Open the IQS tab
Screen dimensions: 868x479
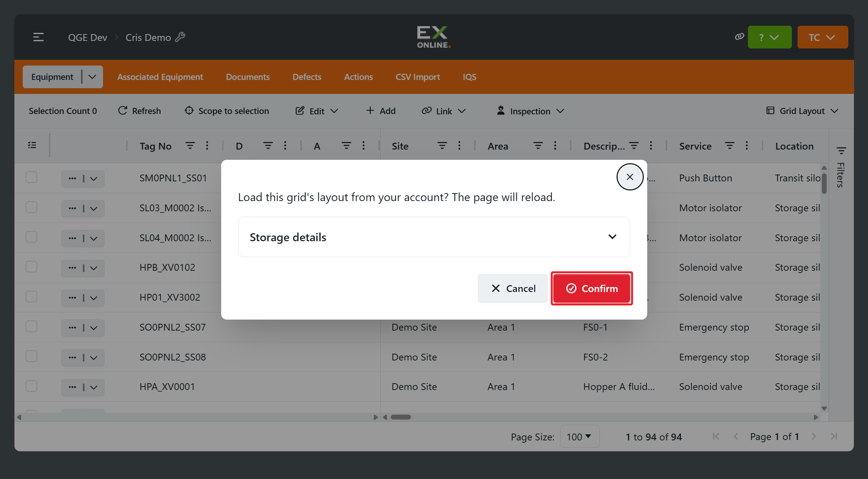[x=470, y=77]
